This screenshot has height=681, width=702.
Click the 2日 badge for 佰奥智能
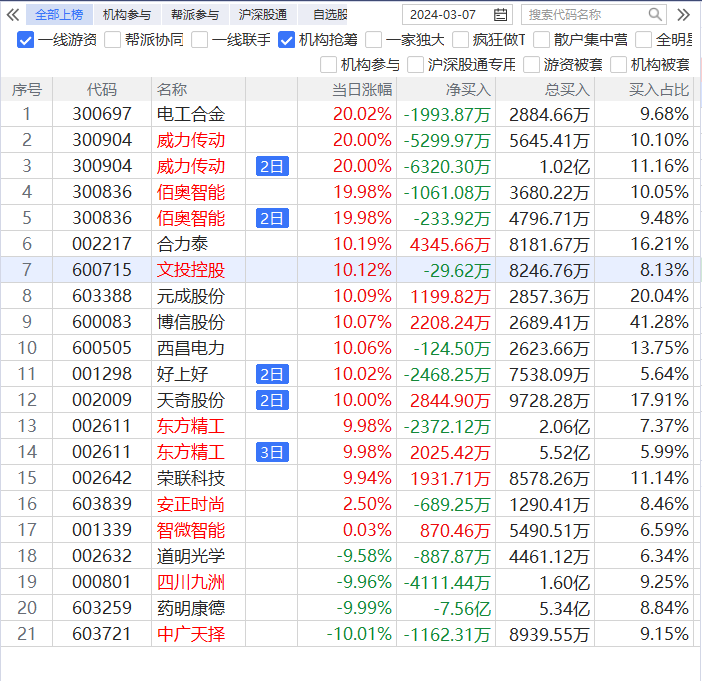272,218
